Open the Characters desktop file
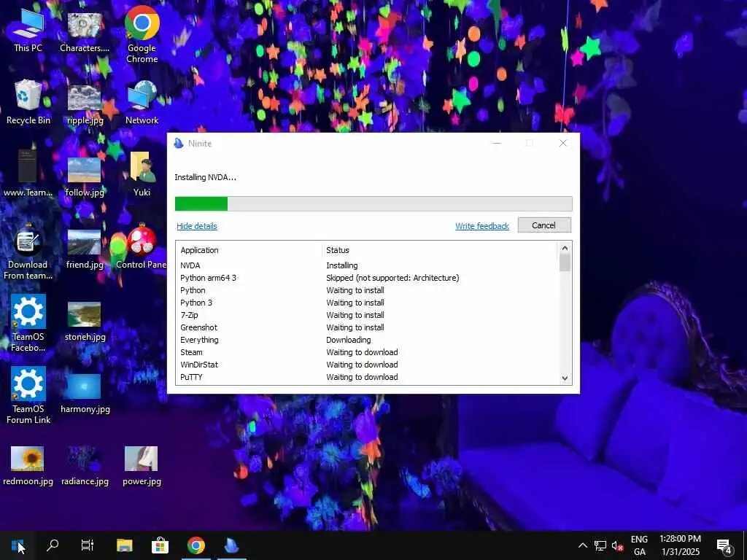Image resolution: width=747 pixels, height=560 pixels. tap(85, 31)
